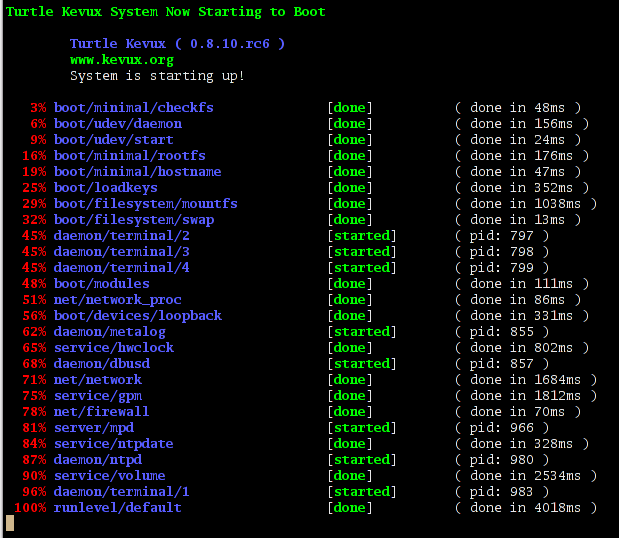Screen dimensions: 619x538
Task: Click the done in 2534ms timing text
Action: coord(525,476)
